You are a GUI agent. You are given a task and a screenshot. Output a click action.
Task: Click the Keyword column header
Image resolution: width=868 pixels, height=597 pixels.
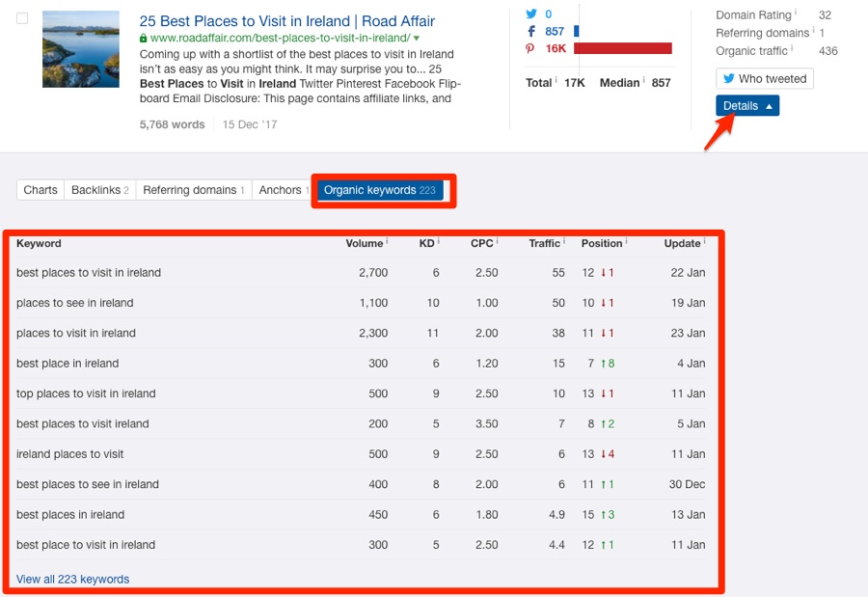click(39, 244)
